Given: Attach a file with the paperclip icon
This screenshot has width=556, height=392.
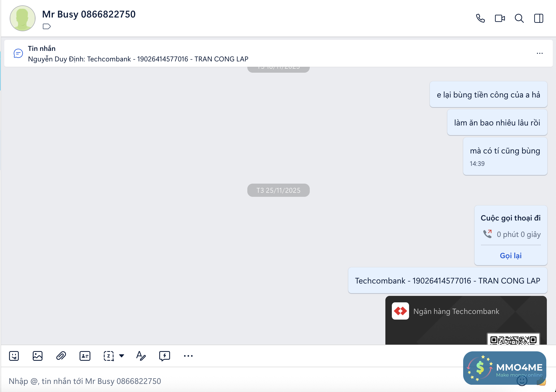Looking at the screenshot, I should 61,356.
